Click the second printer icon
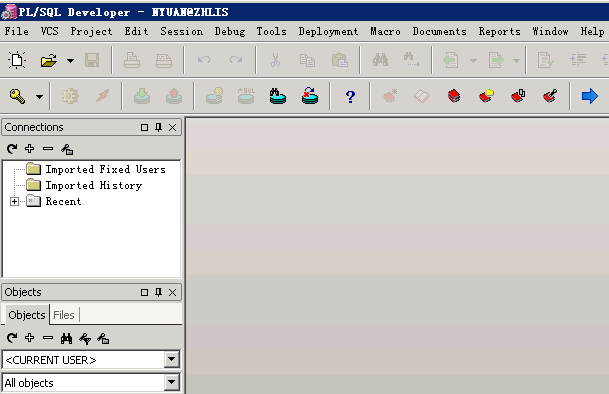 164,60
